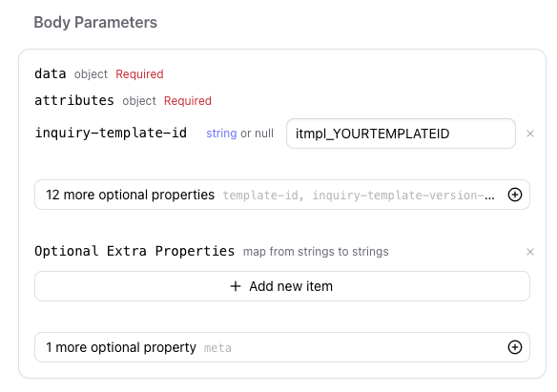Viewport: 557px width, 392px height.
Task: Click the inquiry-template-id parameter label
Action: (x=111, y=134)
